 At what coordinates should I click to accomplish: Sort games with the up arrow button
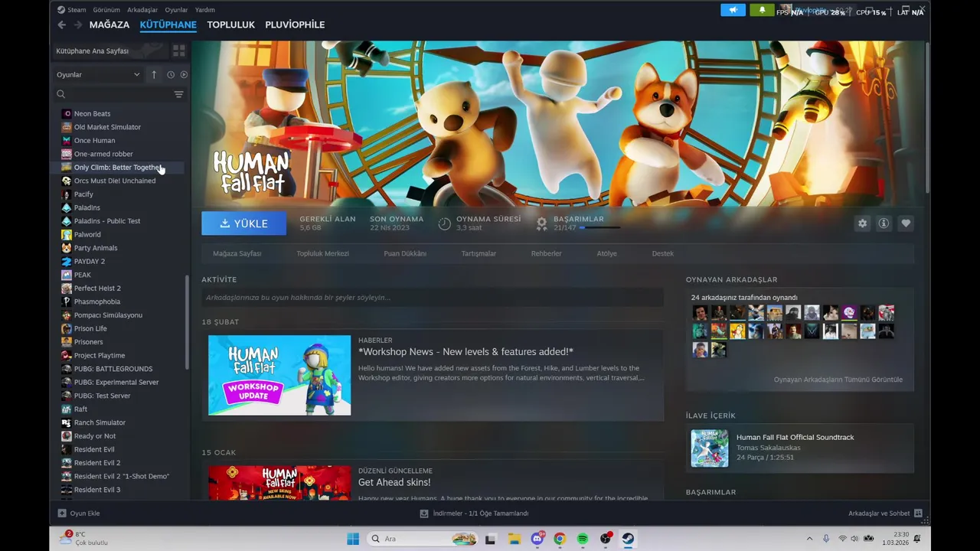click(154, 74)
